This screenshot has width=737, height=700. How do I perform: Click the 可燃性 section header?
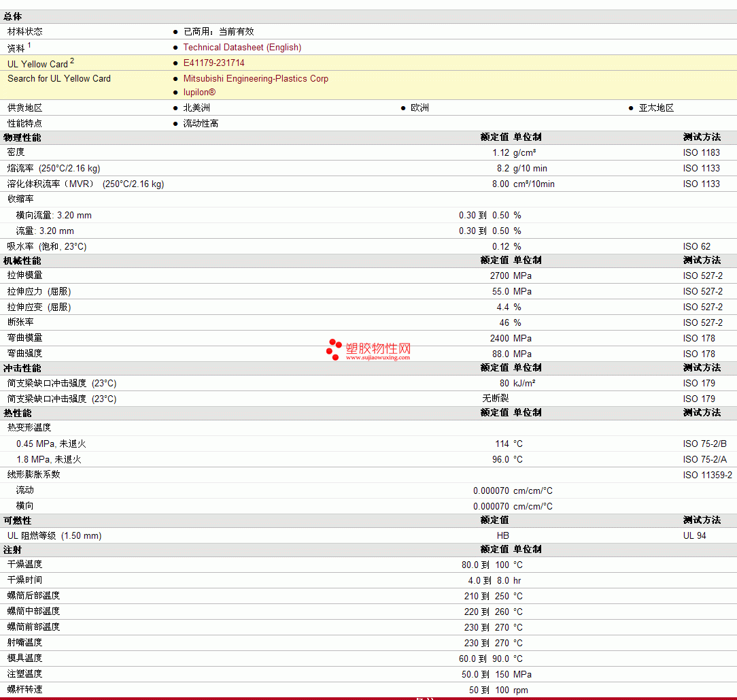[x=18, y=521]
